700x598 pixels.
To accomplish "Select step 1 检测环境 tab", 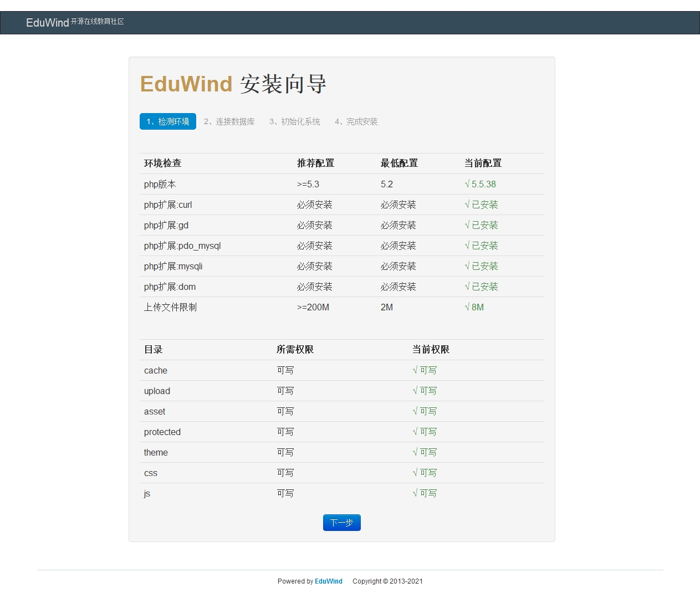I will coord(168,121).
